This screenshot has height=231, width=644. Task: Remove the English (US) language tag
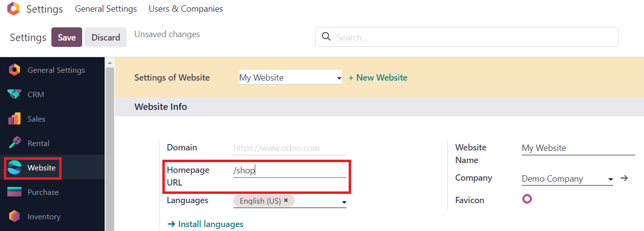[x=286, y=200]
